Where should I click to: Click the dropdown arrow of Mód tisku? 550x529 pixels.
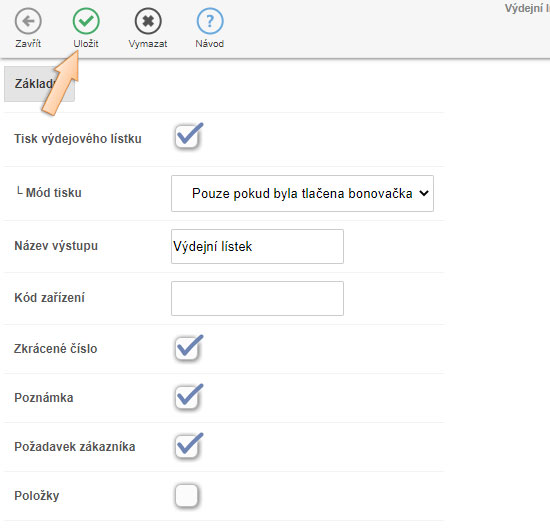(424, 193)
